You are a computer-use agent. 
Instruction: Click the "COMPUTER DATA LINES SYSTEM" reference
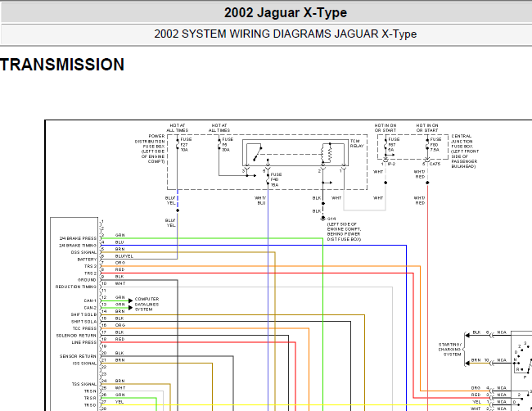(x=147, y=305)
